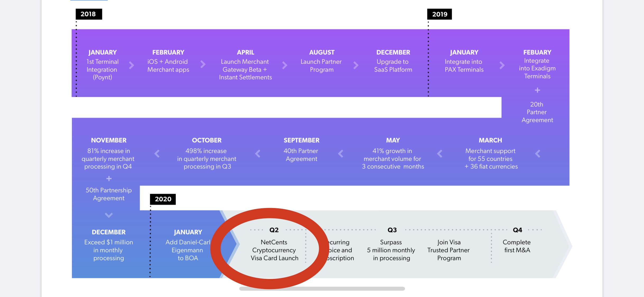Click the left chevron right of March milestone
This screenshot has width=644, height=297.
coord(537,154)
